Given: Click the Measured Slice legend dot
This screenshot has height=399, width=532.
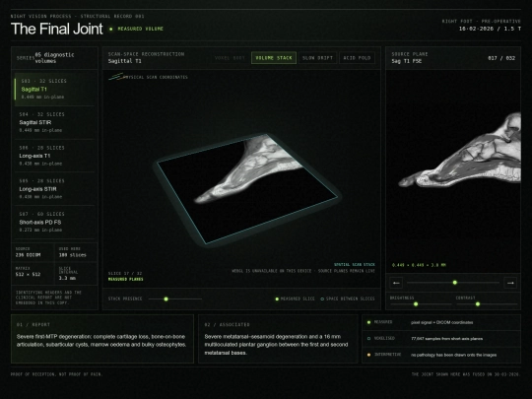Looking at the screenshot, I should tap(277, 299).
